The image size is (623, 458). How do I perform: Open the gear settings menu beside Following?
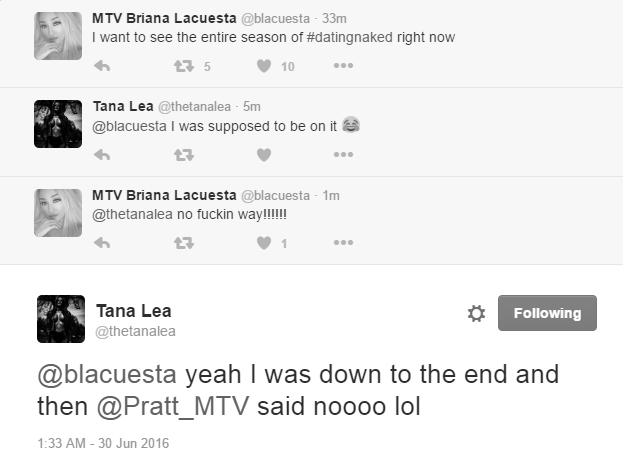[476, 313]
